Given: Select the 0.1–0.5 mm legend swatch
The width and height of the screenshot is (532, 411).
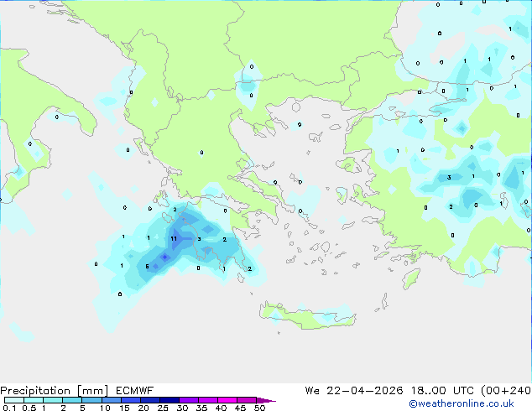Looking at the screenshot, I should click(14, 400).
